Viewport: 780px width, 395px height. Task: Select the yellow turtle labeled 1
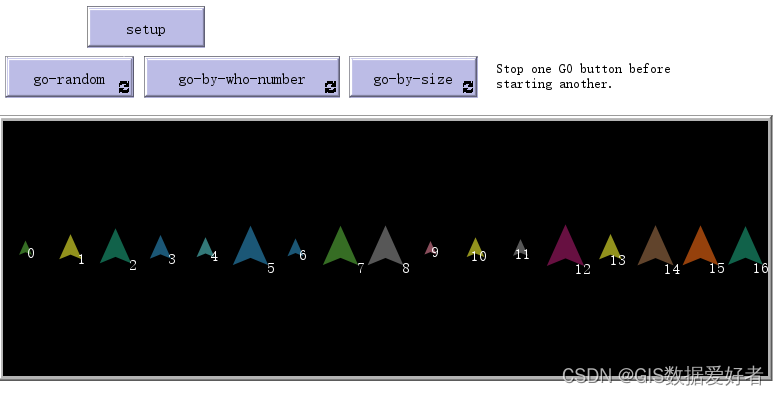click(70, 247)
